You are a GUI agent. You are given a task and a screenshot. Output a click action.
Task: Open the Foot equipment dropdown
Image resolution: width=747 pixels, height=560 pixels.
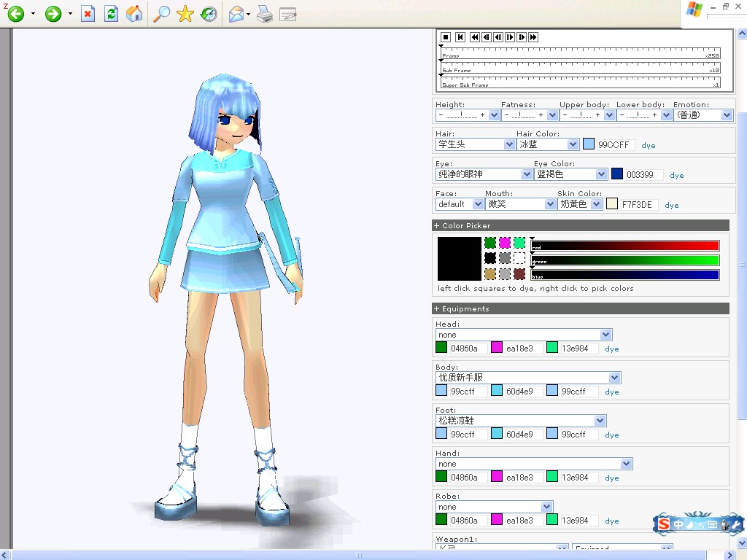(521, 421)
